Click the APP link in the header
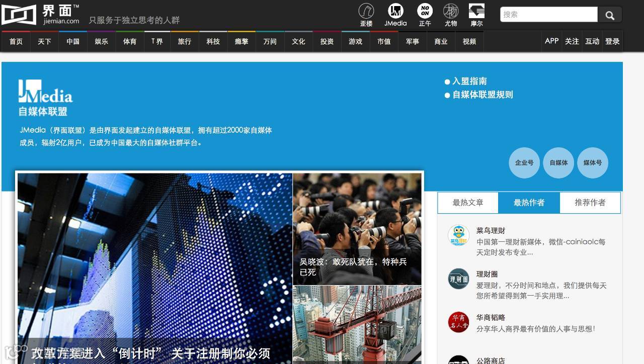This screenshot has height=364, width=644. [552, 41]
